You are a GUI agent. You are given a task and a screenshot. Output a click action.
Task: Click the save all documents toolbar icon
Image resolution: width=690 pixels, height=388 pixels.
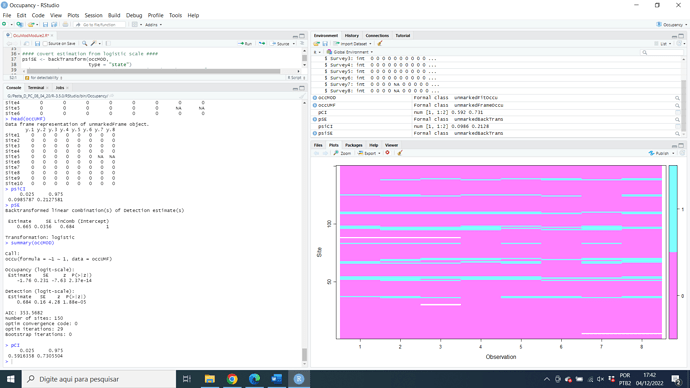pos(54,25)
